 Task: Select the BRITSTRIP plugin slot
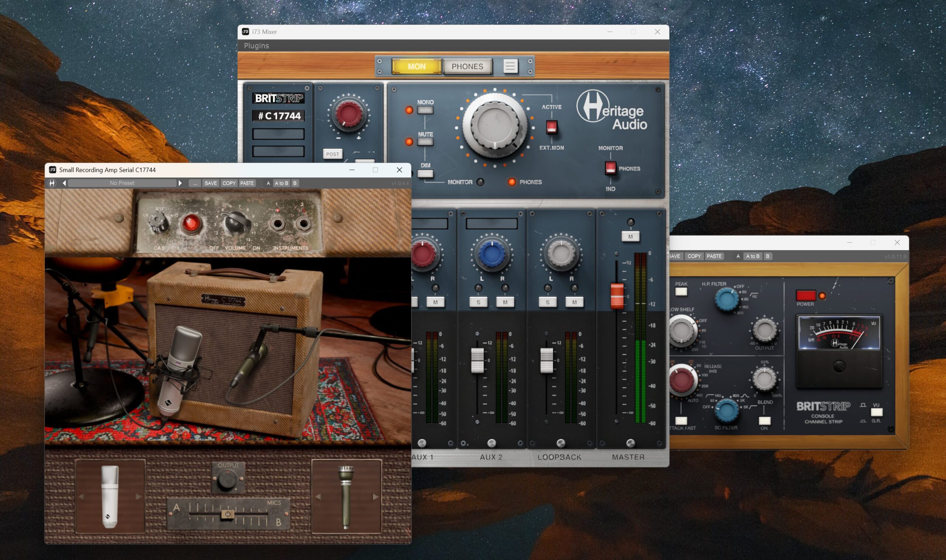279,98
